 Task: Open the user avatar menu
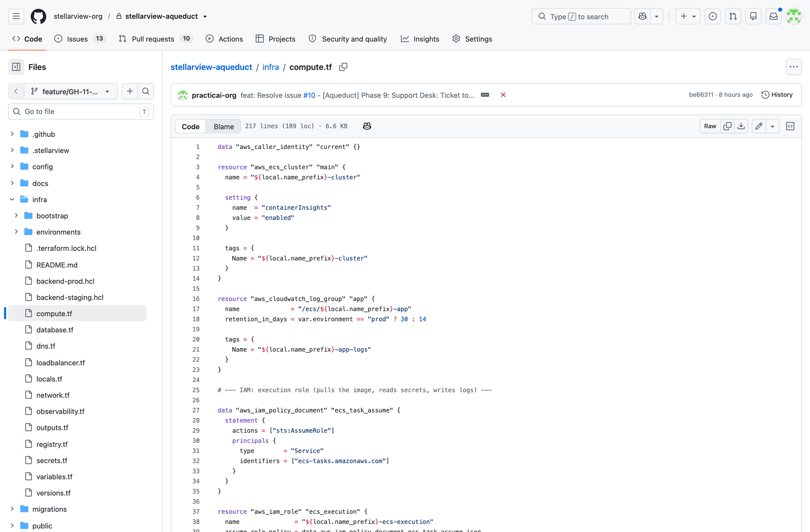(x=794, y=17)
